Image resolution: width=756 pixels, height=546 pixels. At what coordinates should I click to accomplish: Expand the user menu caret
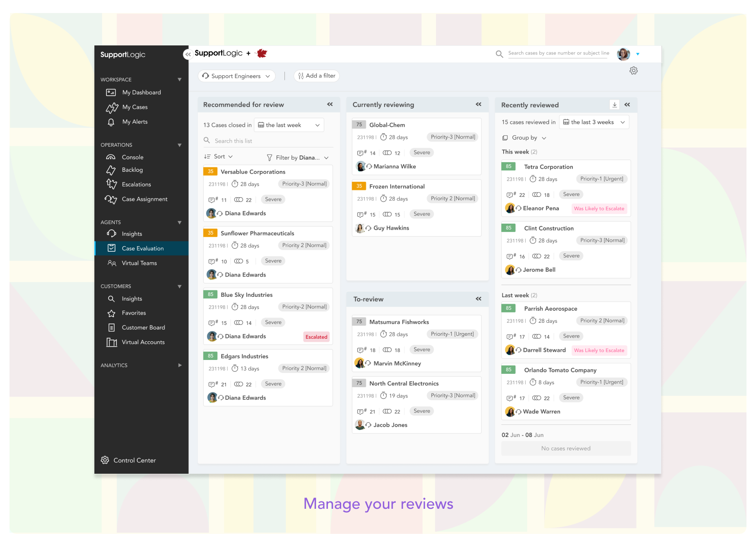point(638,54)
